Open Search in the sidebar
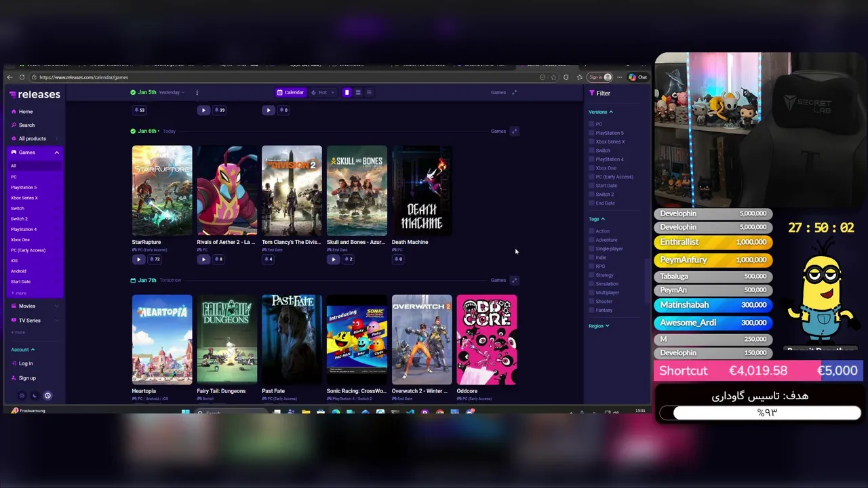The width and height of the screenshot is (868, 488). (x=23, y=125)
